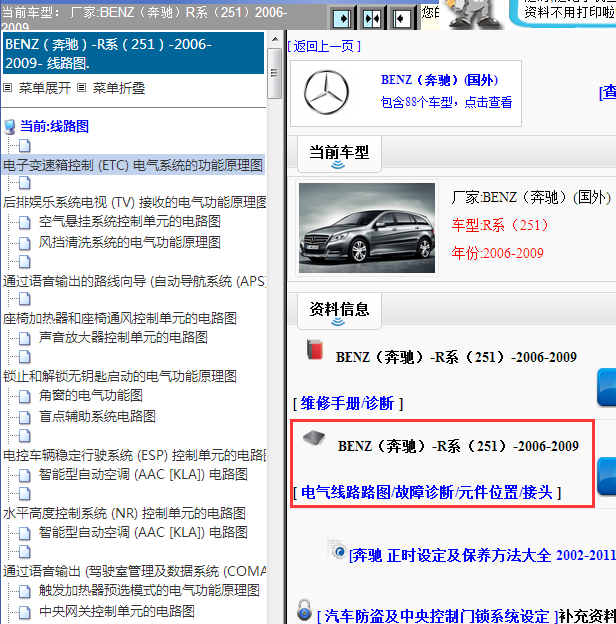Click the Mercedes R-class car thumbnail
The width and height of the screenshot is (616, 624).
(367, 228)
